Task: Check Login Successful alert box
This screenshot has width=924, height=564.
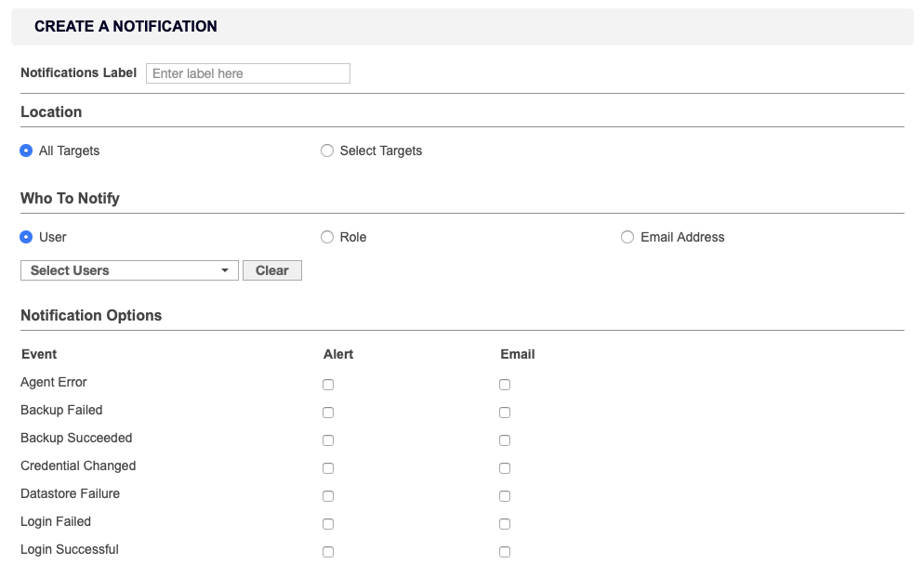Action: coord(328,551)
